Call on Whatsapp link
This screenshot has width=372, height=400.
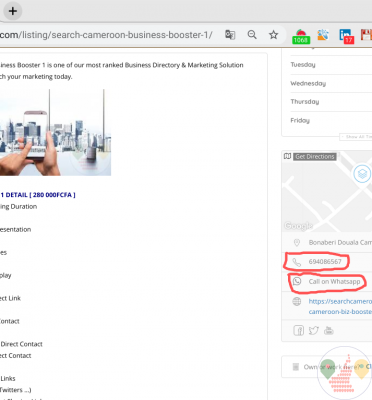[x=334, y=282]
